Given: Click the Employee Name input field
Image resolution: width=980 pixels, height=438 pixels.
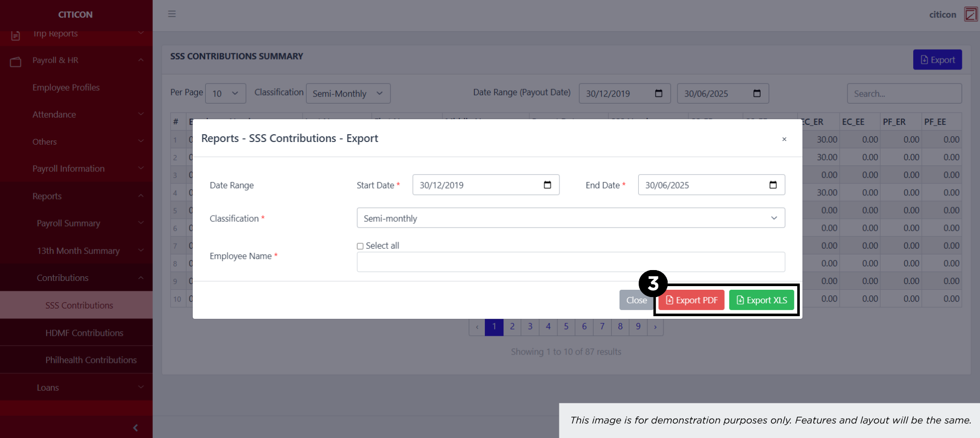Looking at the screenshot, I should click(571, 262).
